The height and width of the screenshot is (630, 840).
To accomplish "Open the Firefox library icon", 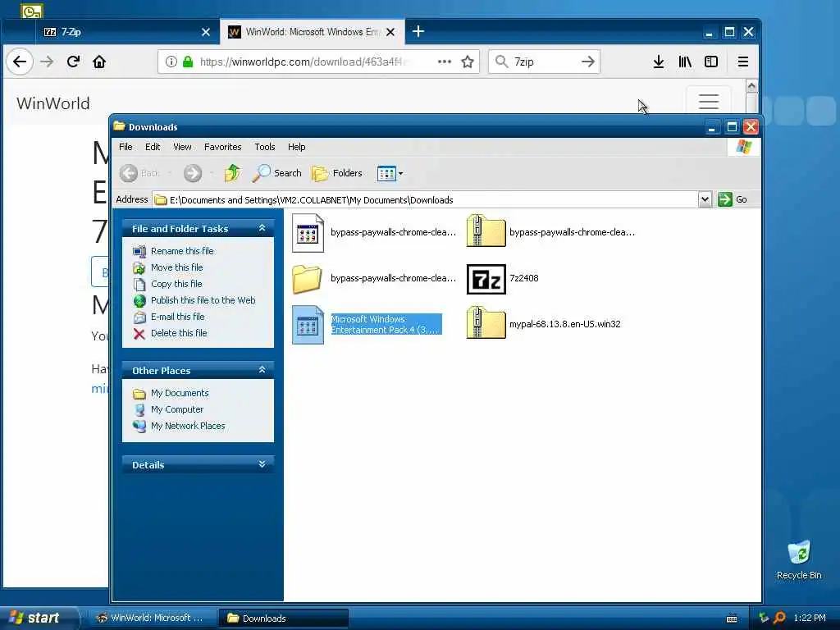I will [x=685, y=62].
